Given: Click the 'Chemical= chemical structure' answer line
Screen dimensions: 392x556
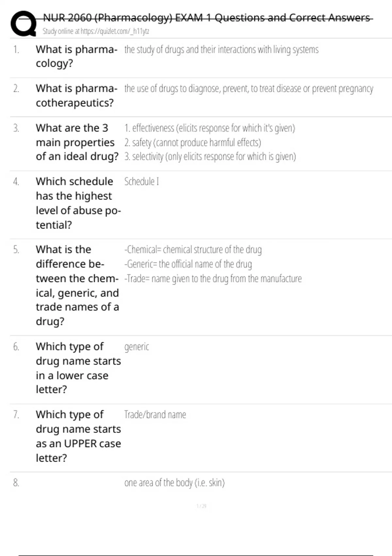Looking at the screenshot, I should (193, 250).
